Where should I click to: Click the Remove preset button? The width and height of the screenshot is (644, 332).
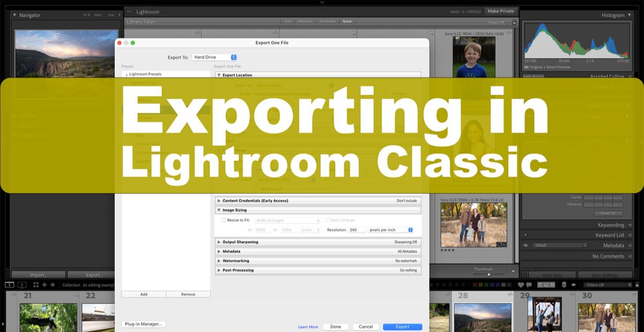pyautogui.click(x=188, y=294)
